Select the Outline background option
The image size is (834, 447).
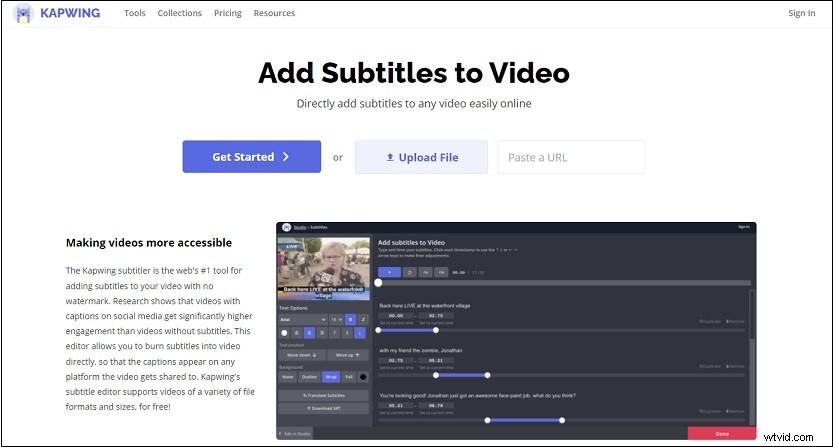pyautogui.click(x=309, y=377)
